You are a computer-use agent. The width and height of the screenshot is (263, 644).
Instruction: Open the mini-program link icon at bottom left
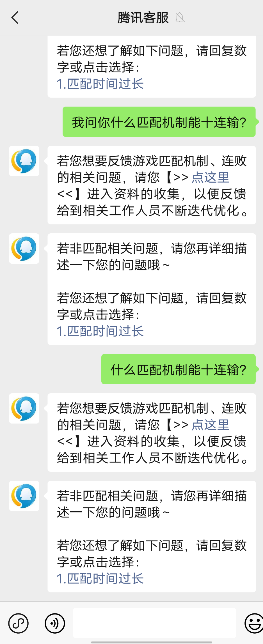coord(19,624)
